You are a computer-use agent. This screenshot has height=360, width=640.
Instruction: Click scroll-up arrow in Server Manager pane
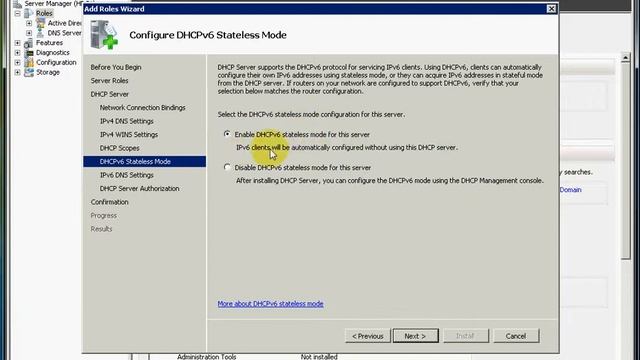pos(626,58)
